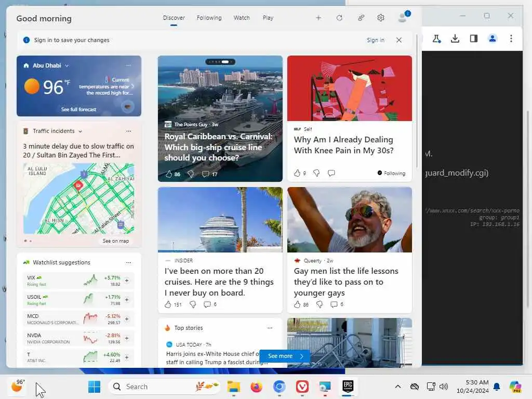Click the Sign in link
The width and height of the screenshot is (532, 399).
[x=376, y=40]
